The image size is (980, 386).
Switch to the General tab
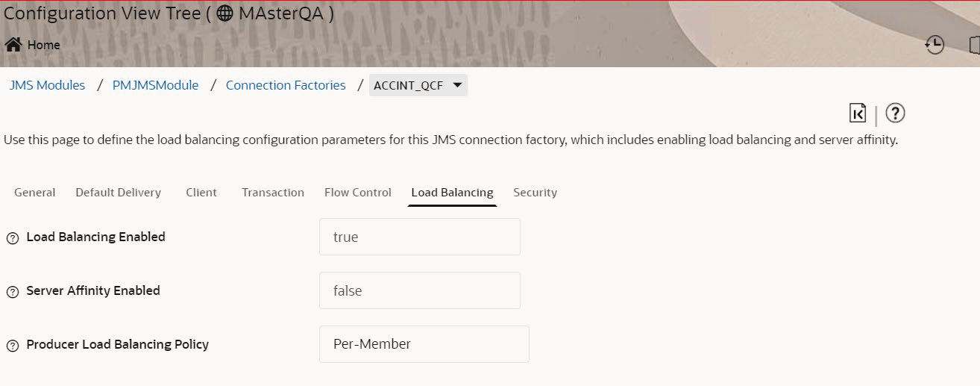point(35,193)
